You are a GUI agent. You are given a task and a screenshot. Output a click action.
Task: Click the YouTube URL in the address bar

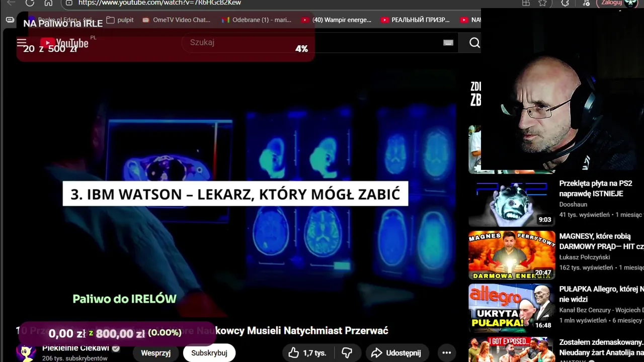point(159,3)
